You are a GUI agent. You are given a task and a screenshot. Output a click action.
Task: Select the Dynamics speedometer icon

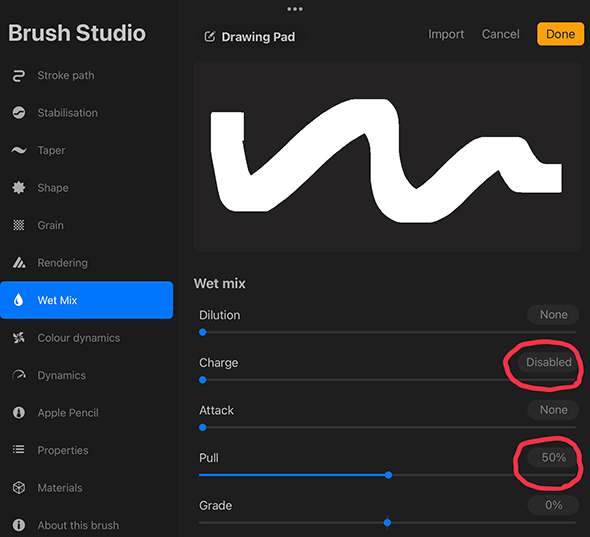[x=19, y=375]
